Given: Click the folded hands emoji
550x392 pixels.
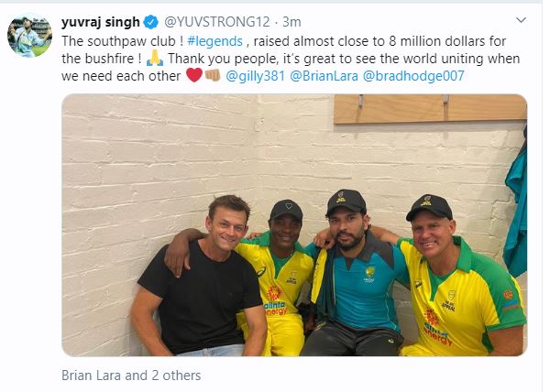Looking at the screenshot, I should (x=155, y=58).
